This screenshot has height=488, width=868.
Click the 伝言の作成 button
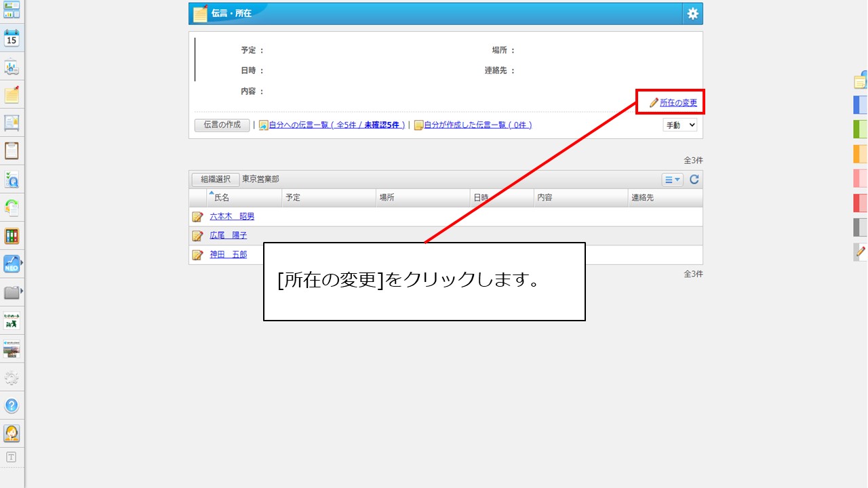coord(222,125)
